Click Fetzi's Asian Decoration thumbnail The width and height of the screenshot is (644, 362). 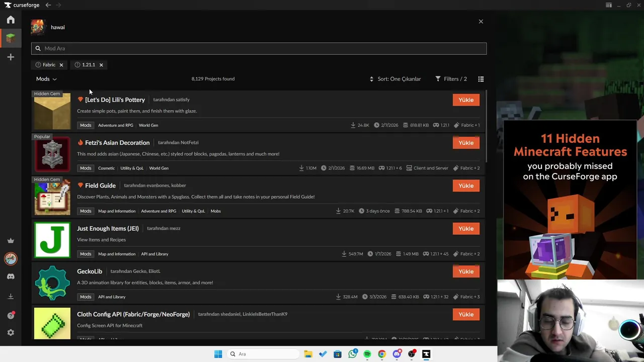pos(52,154)
